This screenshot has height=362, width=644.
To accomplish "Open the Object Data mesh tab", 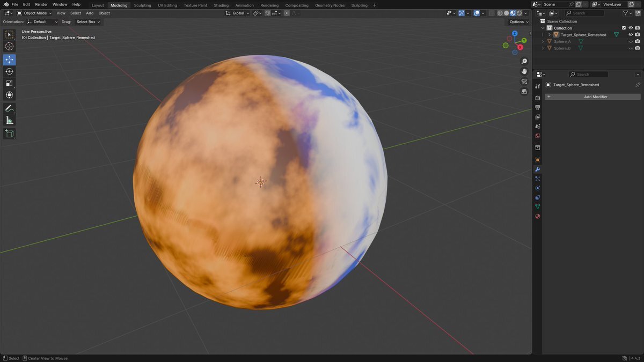I will click(x=538, y=207).
